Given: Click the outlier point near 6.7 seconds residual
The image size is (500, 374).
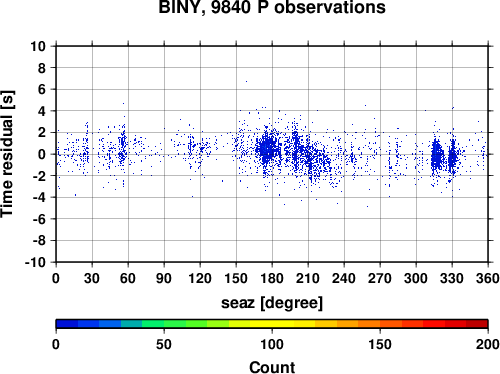Looking at the screenshot, I should [x=246, y=81].
